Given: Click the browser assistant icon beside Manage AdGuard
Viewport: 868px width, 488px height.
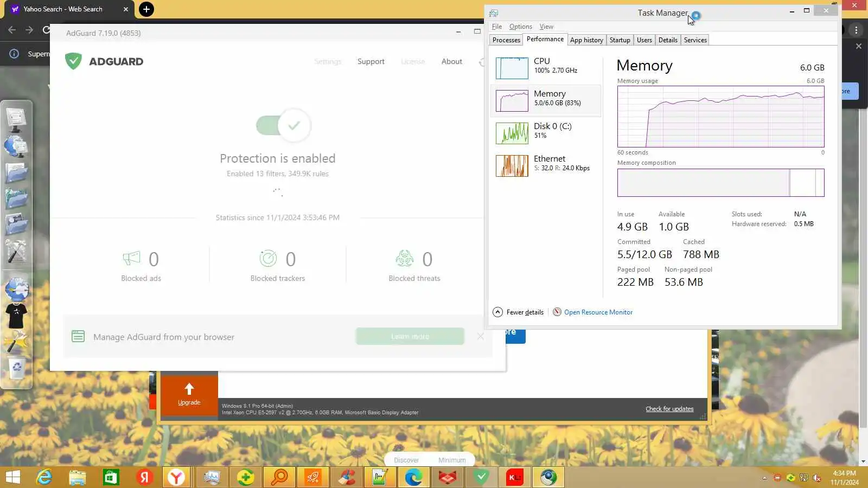Looking at the screenshot, I should click(78, 337).
